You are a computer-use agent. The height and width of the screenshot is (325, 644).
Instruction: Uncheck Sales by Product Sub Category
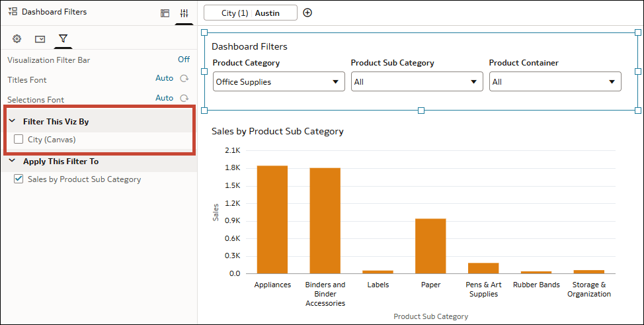[19, 179]
